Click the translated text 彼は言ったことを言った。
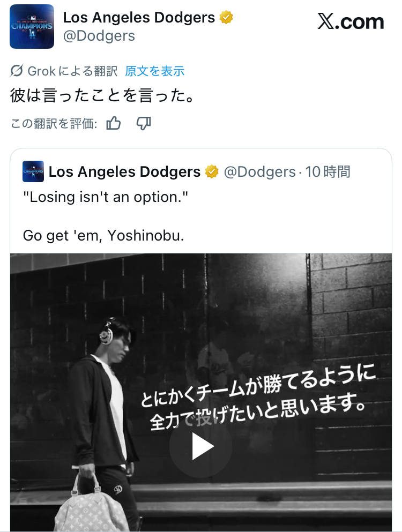Image resolution: width=402 pixels, height=532 pixels. click(x=102, y=95)
